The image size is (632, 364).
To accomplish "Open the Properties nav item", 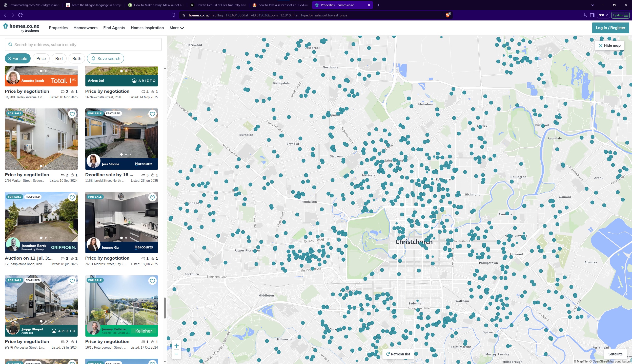I will click(58, 28).
